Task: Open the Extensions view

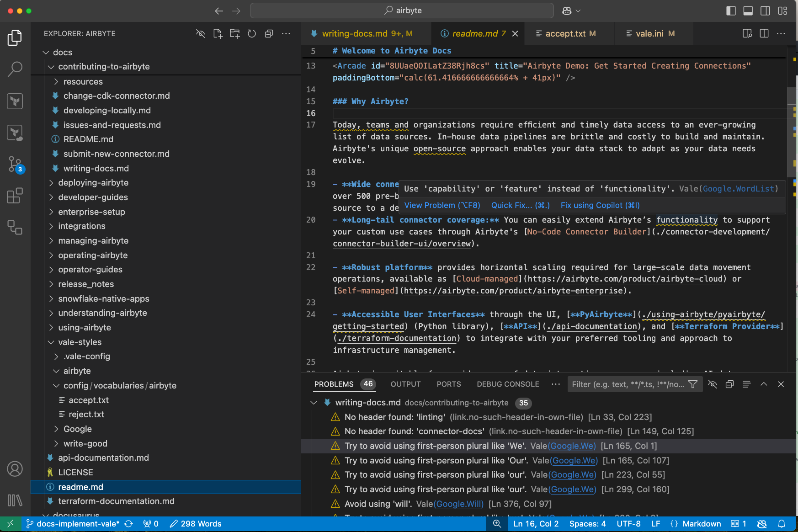Action: point(15,196)
